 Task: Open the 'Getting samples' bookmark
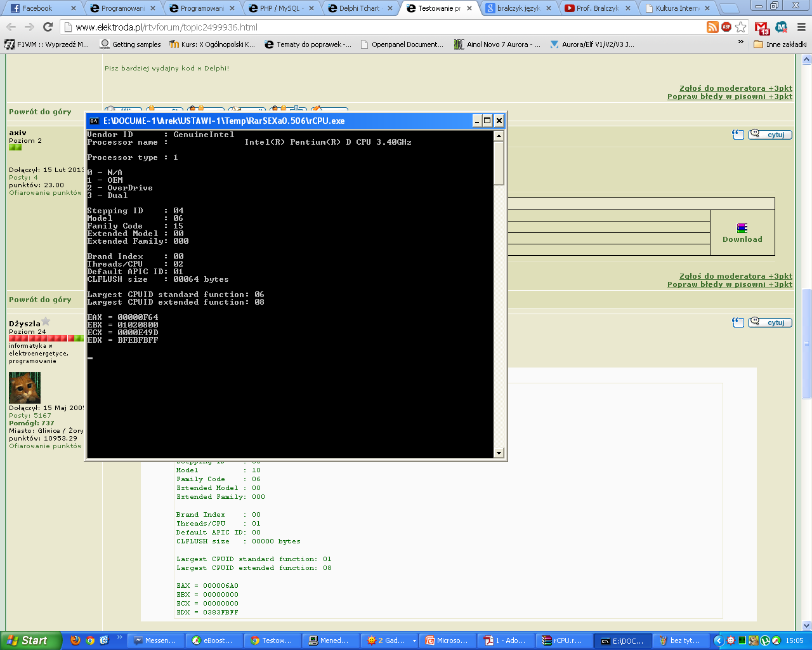131,44
